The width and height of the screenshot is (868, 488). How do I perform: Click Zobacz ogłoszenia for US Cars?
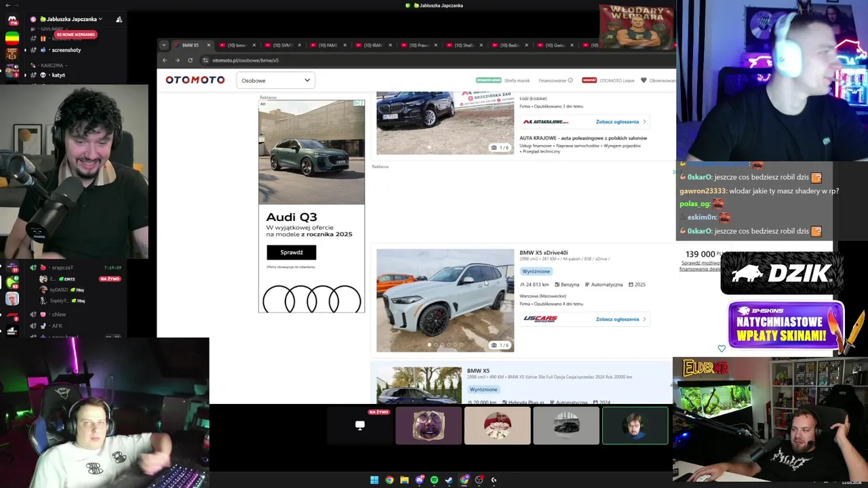[x=620, y=319]
